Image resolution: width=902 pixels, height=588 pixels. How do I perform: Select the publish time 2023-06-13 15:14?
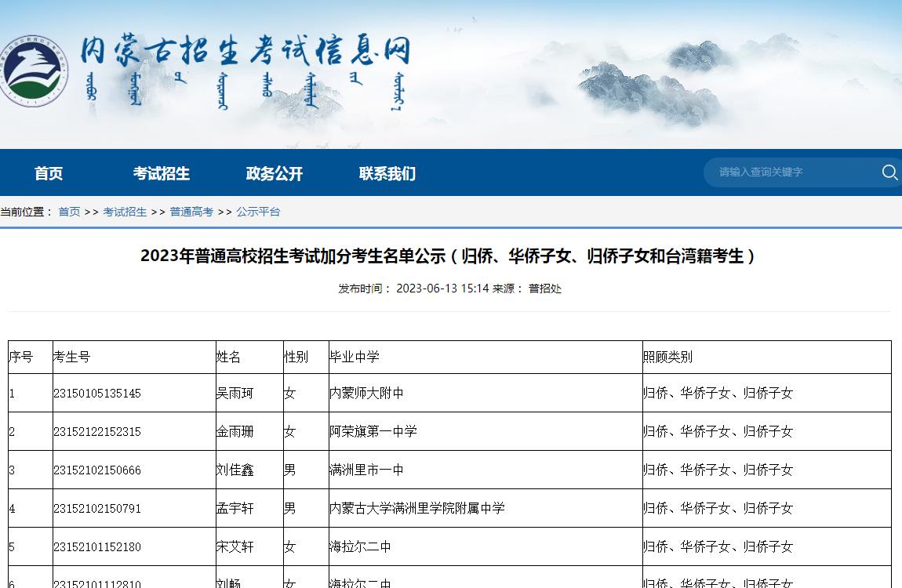point(442,288)
